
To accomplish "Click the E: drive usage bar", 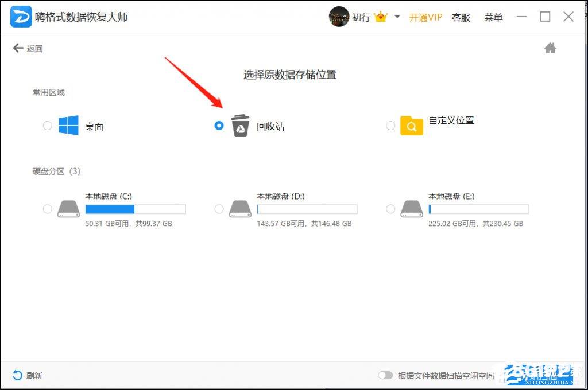I will pyautogui.click(x=478, y=209).
